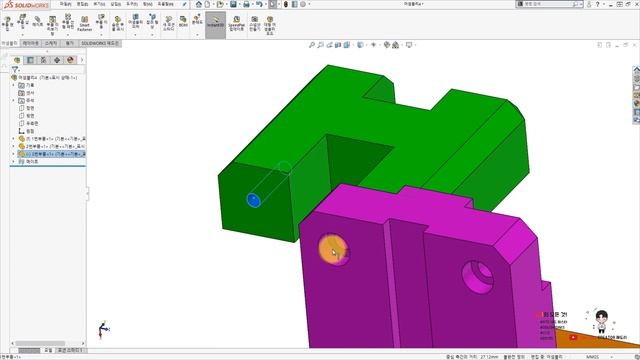Open the PropertyManager panel tab
This screenshot has height=360, width=640.
[x=30, y=60]
